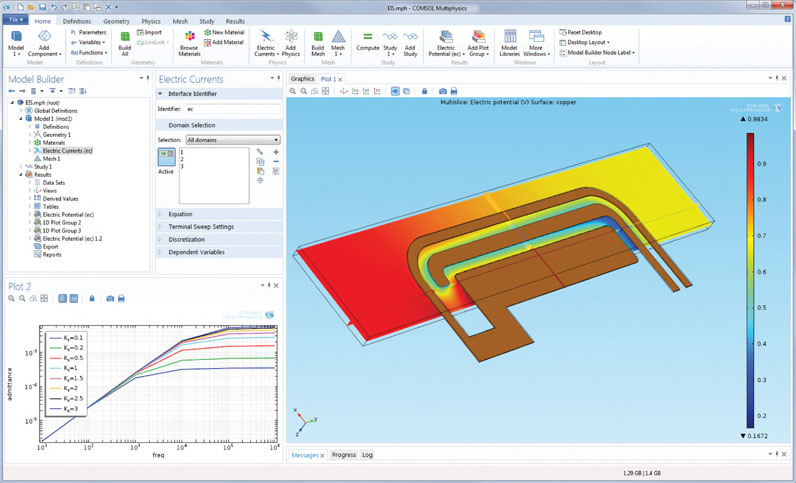The image size is (796, 483).
Task: Click Add Material in Materials group
Action: (x=223, y=42)
